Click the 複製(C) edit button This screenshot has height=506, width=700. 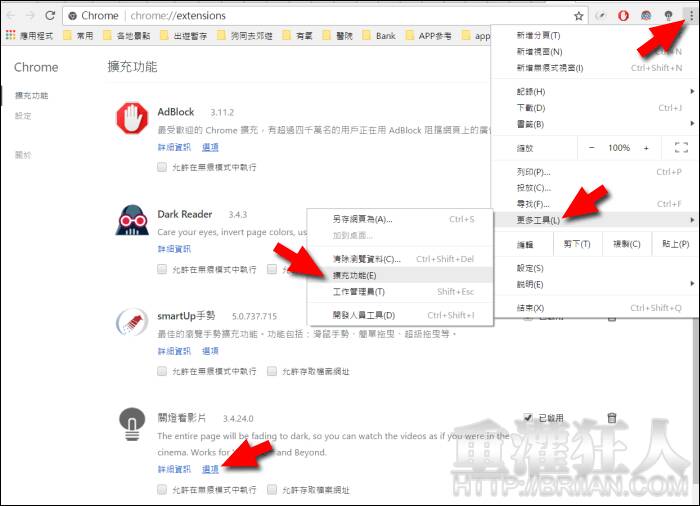pos(627,244)
